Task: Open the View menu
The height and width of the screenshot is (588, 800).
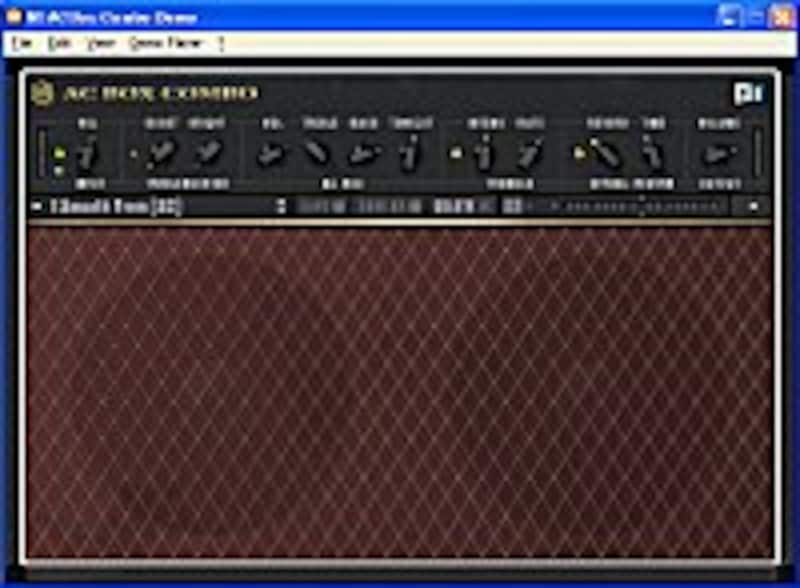Action: [x=101, y=43]
